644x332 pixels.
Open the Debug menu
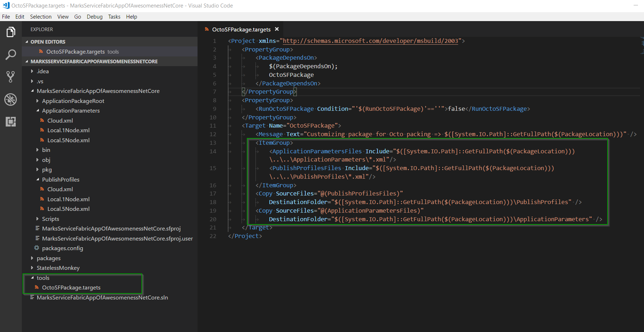coord(94,16)
